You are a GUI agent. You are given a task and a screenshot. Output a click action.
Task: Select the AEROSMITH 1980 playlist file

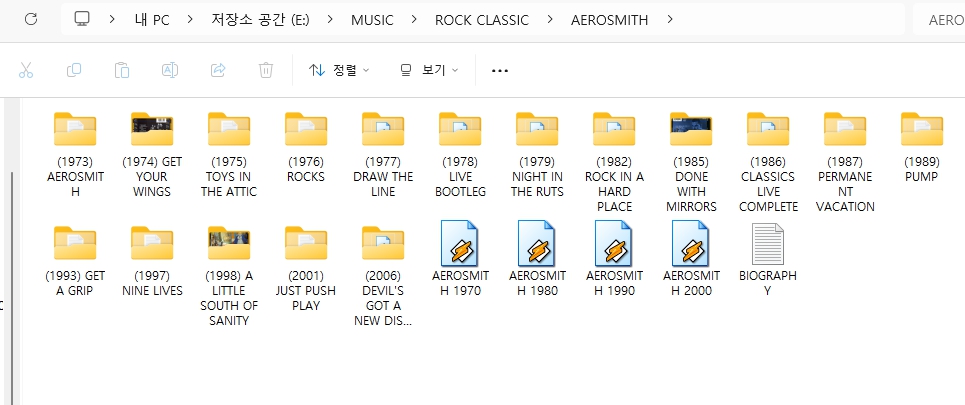coord(537,259)
